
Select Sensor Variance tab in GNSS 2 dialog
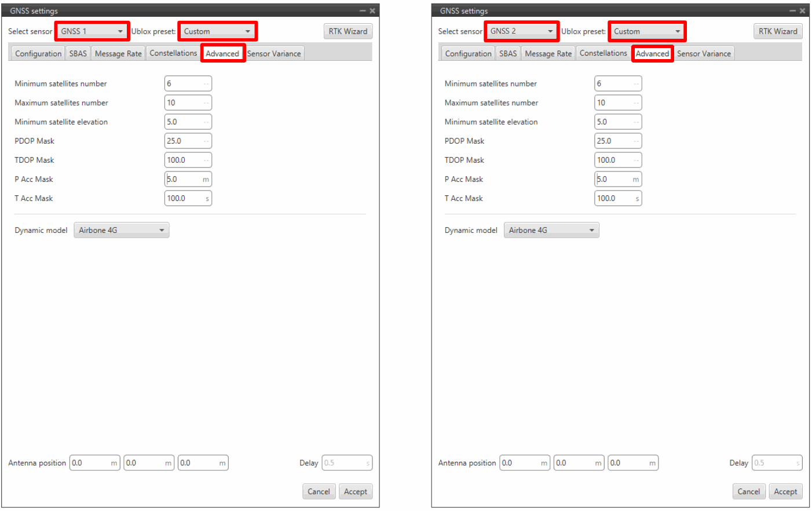(704, 53)
